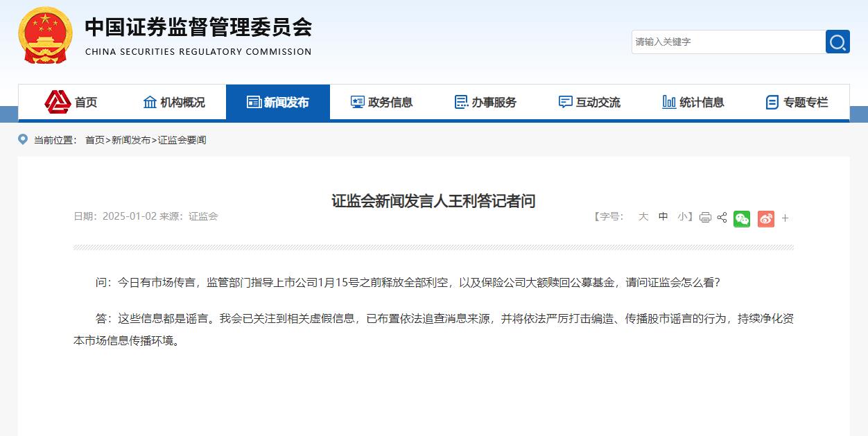Click the search magnifier button

[x=837, y=42]
